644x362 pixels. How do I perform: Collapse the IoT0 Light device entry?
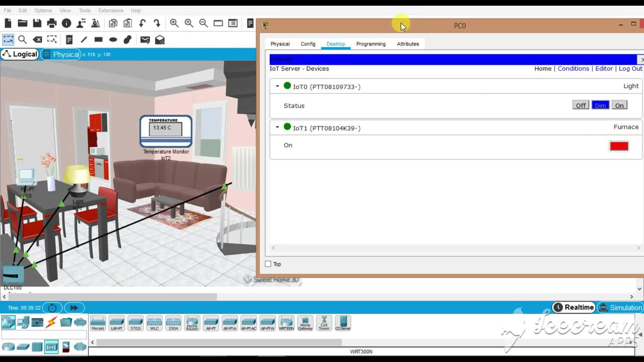click(x=277, y=86)
